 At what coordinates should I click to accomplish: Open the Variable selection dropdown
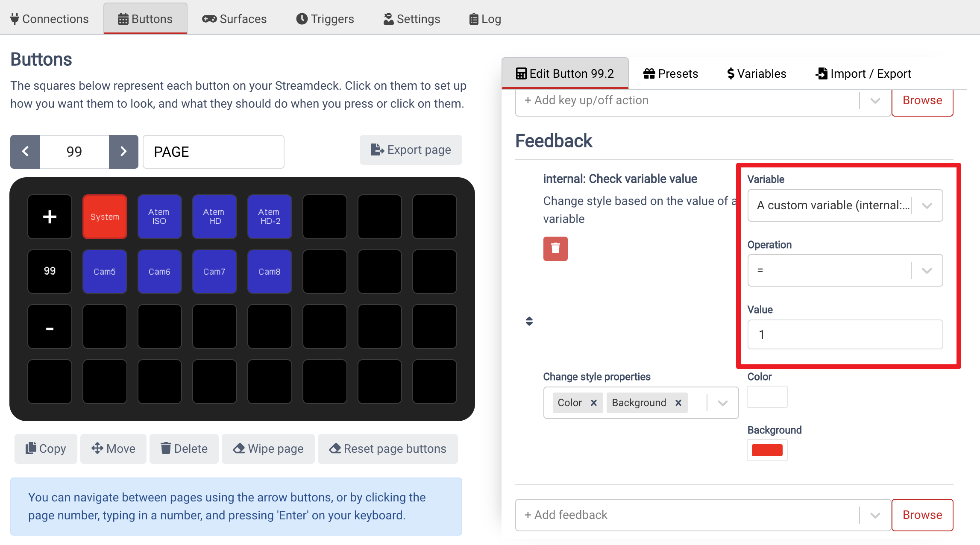[x=927, y=205]
